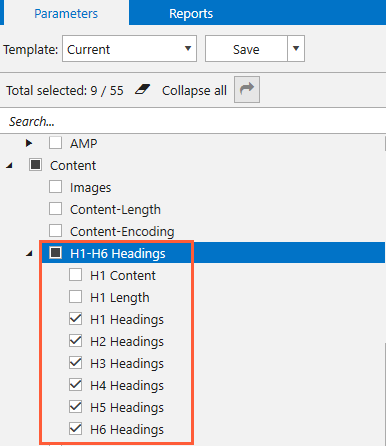The width and height of the screenshot is (386, 446).
Task: Enable the AMP checkbox
Action: [x=55, y=143]
